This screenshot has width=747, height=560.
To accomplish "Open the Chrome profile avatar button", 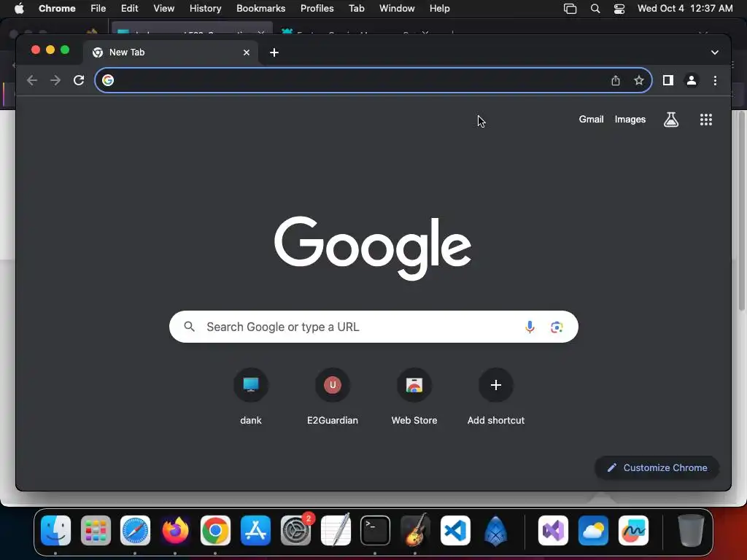I will (692, 80).
